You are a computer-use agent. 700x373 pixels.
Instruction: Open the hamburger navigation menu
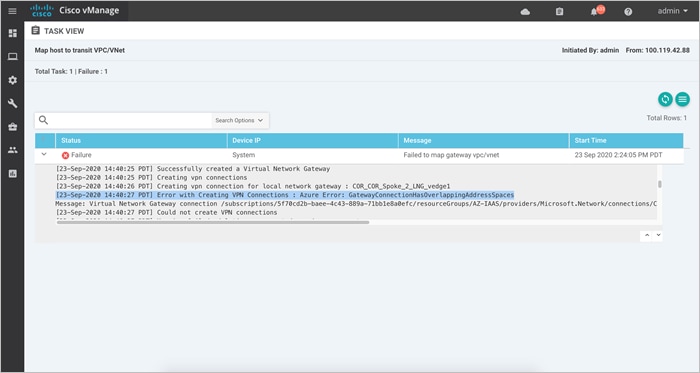coord(12,11)
